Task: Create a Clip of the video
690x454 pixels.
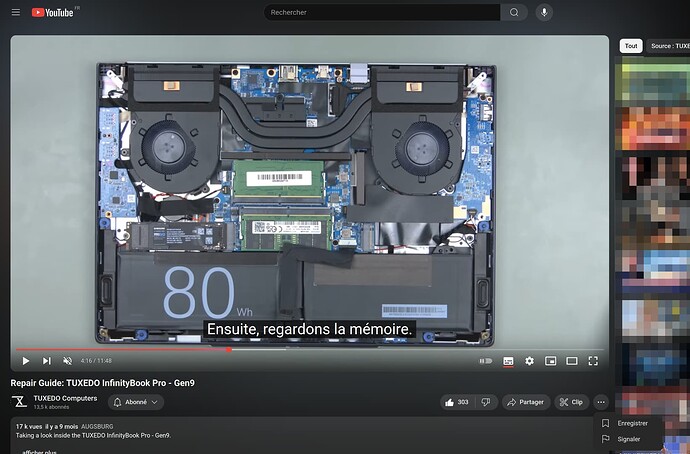Action: 571,402
